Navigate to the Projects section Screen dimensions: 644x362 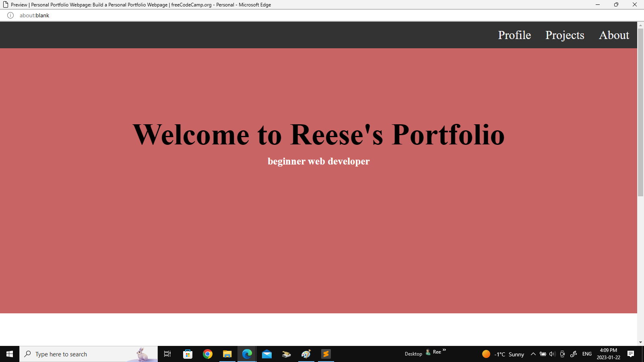click(x=565, y=35)
